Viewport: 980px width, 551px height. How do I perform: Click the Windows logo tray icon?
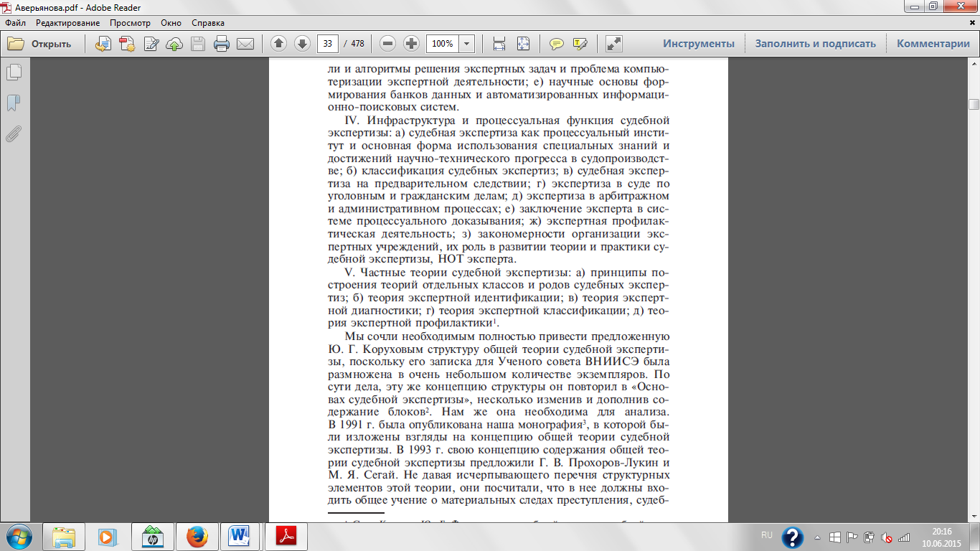[x=835, y=536]
